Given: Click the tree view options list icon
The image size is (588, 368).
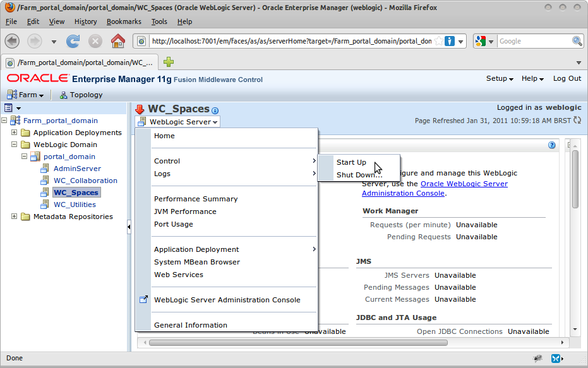Looking at the screenshot, I should coord(8,108).
